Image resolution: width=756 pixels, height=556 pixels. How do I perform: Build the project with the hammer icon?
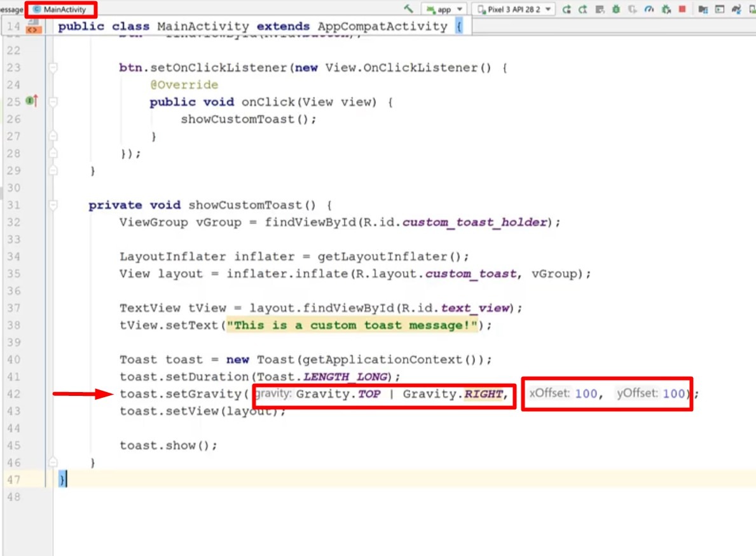409,9
